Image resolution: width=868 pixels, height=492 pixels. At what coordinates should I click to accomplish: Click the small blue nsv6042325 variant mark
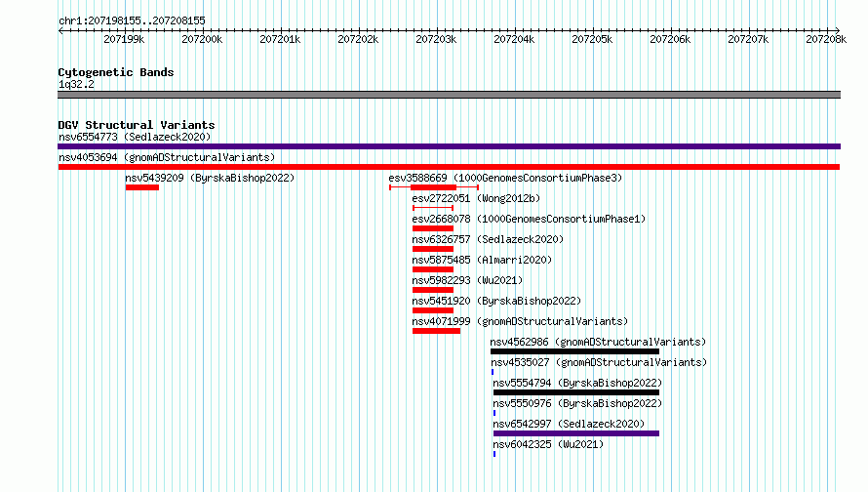click(494, 454)
